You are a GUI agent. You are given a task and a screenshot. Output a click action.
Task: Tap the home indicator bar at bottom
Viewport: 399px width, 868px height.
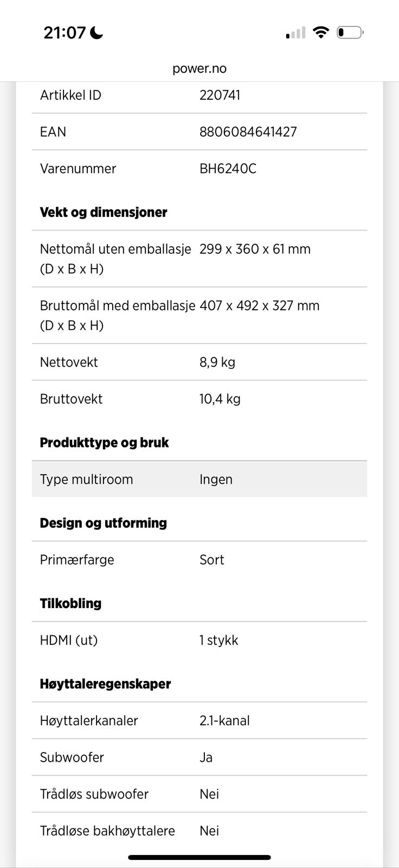click(200, 858)
